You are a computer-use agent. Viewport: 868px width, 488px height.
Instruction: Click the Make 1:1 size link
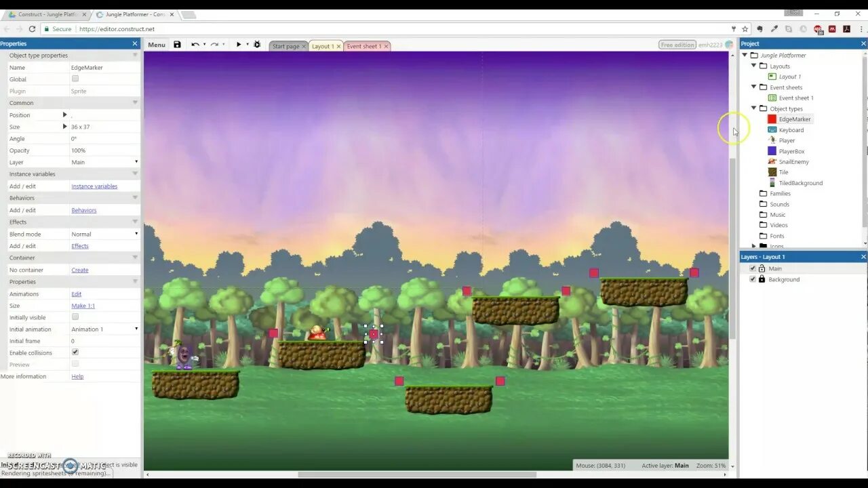click(x=83, y=306)
